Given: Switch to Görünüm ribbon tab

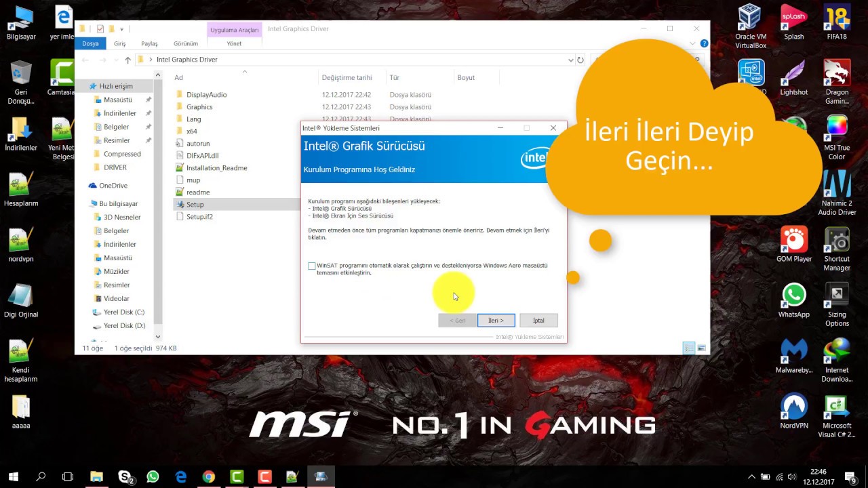Looking at the screenshot, I should point(186,43).
